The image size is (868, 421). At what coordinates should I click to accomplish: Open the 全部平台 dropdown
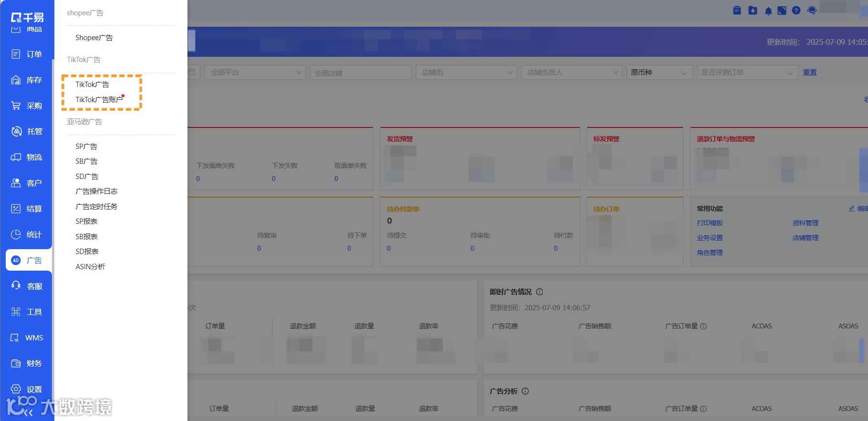point(255,73)
